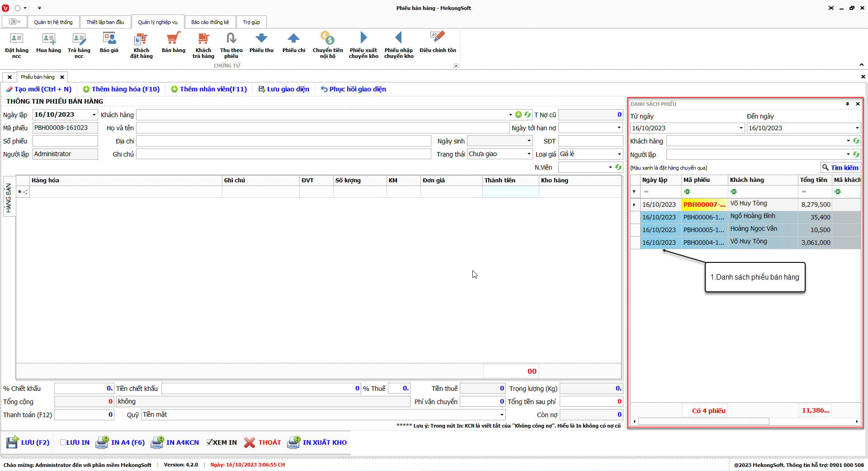This screenshot has width=868, height=471.
Task: Expand the Trạng thái dropdown
Action: pyautogui.click(x=529, y=154)
